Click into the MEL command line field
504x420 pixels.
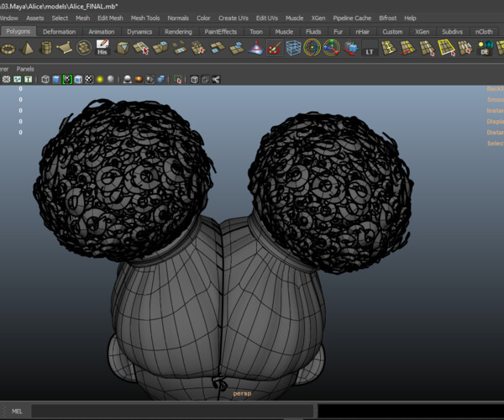coord(172,411)
